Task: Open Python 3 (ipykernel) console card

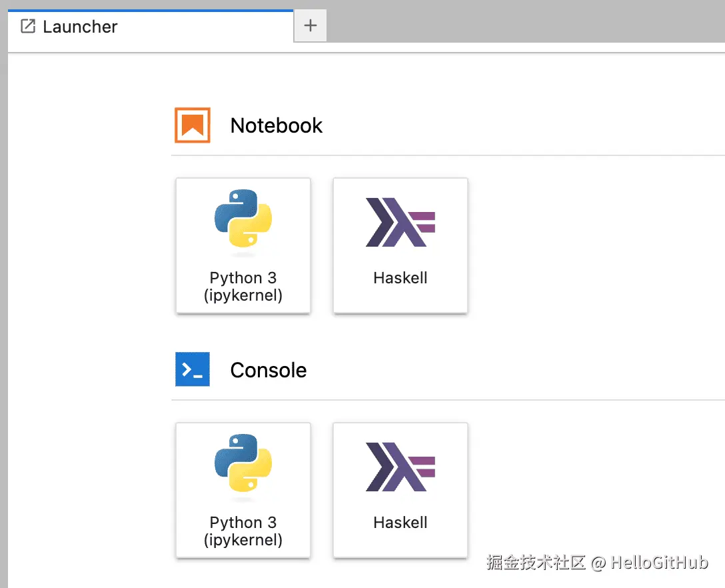Action: [x=243, y=491]
